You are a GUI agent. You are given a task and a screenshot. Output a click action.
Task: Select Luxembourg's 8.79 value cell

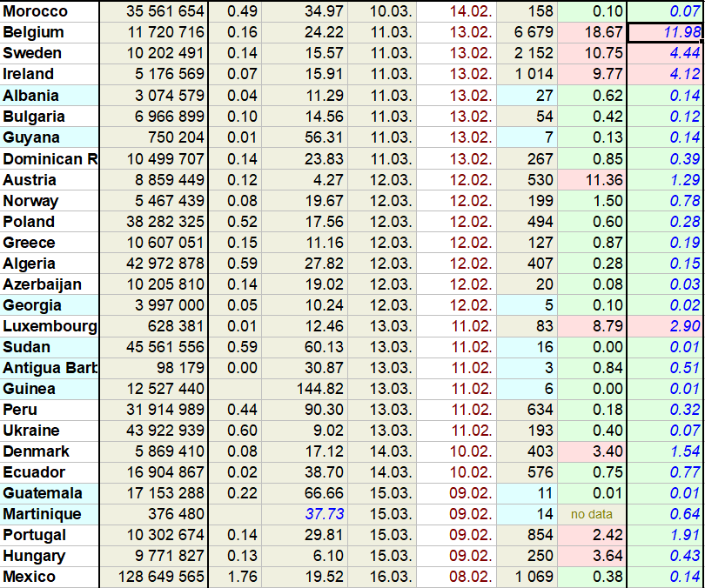click(591, 326)
